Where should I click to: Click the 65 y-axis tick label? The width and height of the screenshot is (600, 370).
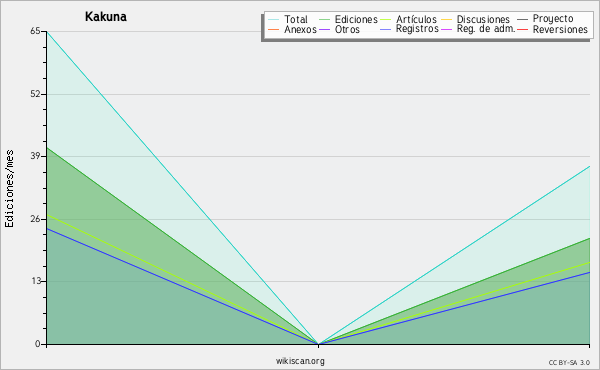(35, 31)
